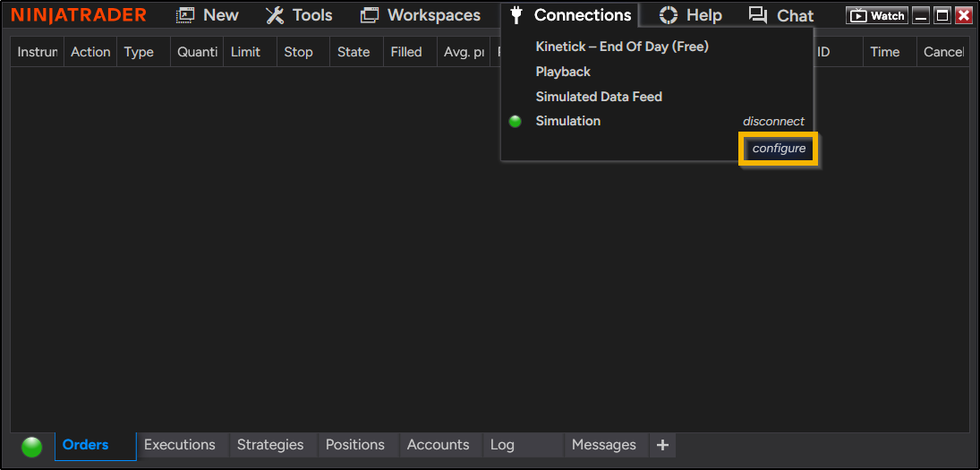Click the green connection status light

pyautogui.click(x=32, y=447)
